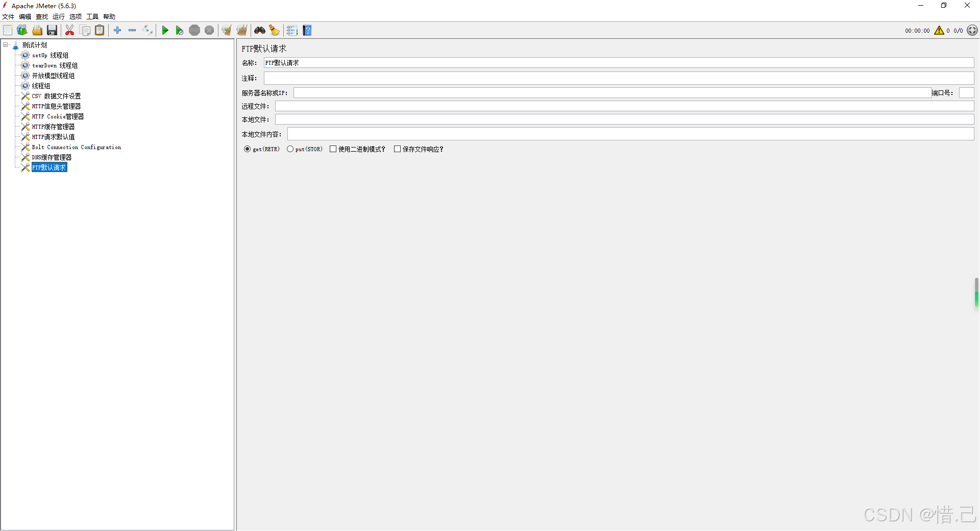Screen dimensions: 980x531
Task: Select the 测试计划 tree node
Action: click(x=34, y=45)
